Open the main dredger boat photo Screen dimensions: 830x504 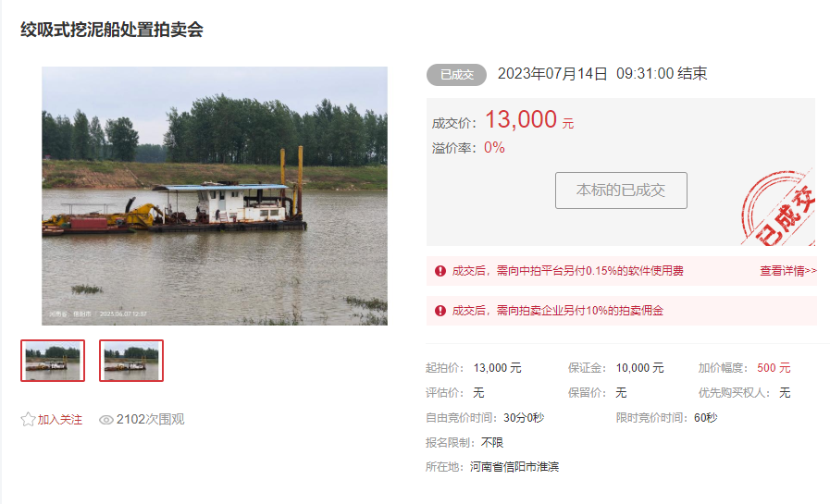(215, 196)
